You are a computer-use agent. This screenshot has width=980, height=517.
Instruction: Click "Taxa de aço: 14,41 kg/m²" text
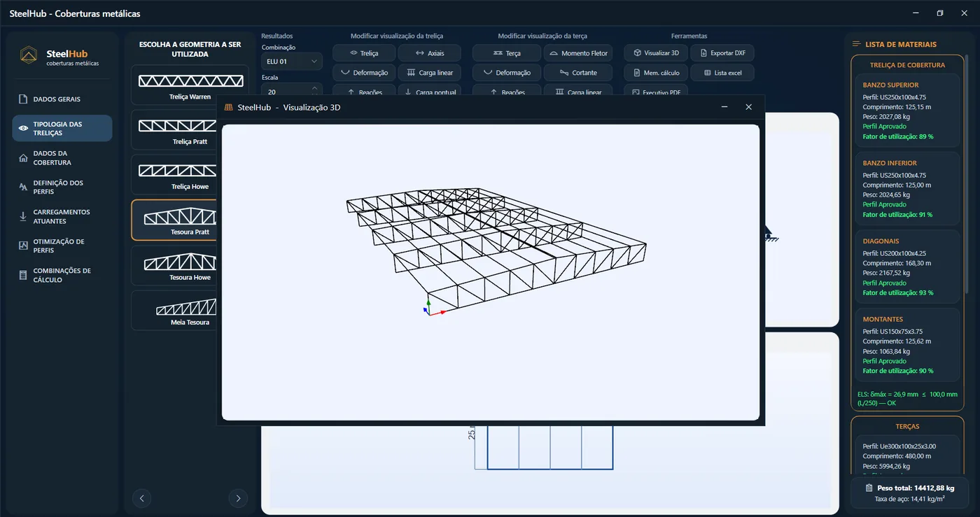coord(909,499)
